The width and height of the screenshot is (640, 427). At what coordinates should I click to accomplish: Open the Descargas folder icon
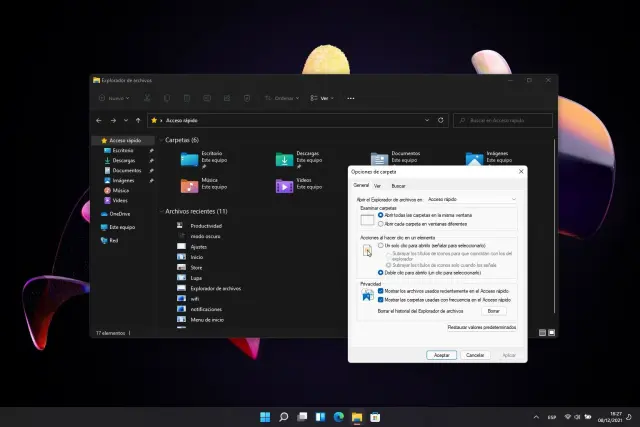click(284, 159)
